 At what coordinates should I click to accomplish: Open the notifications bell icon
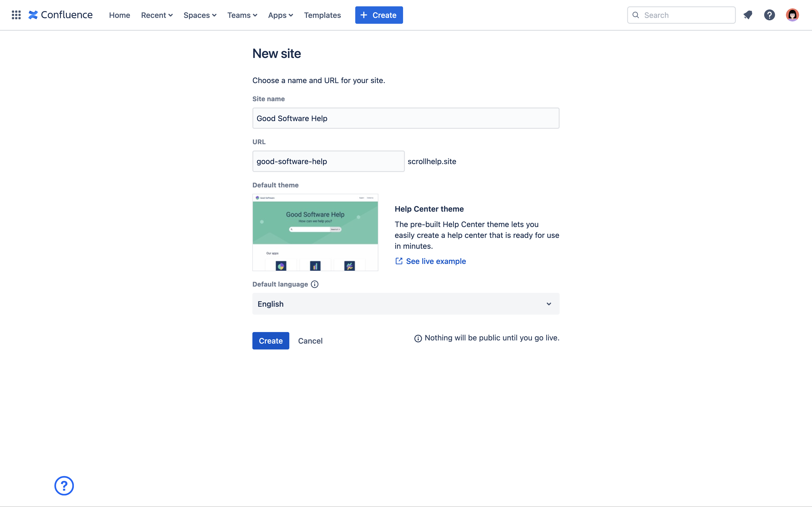pyautogui.click(x=748, y=15)
